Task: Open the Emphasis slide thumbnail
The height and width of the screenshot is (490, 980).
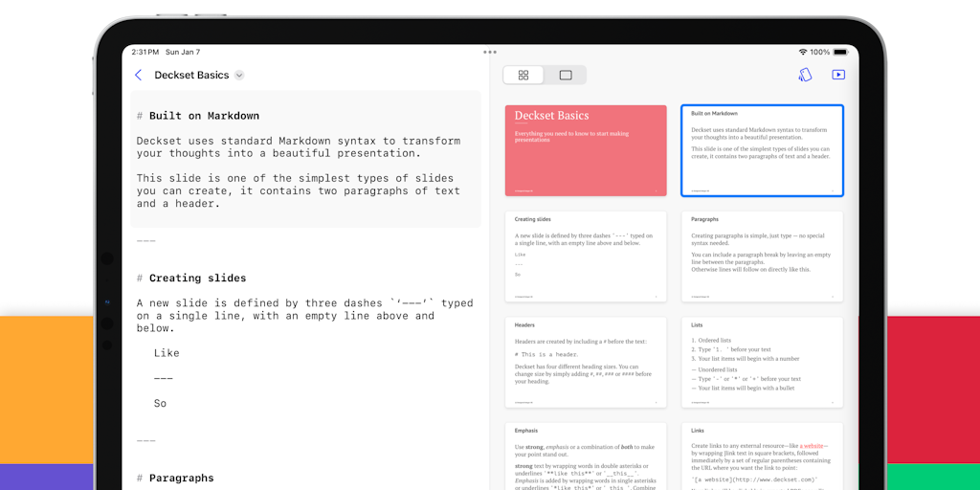Action: tap(586, 457)
